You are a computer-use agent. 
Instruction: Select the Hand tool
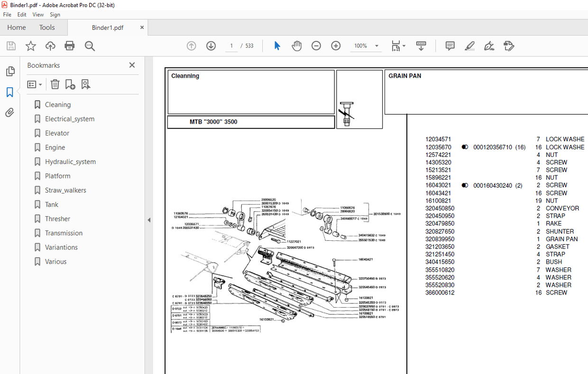click(296, 46)
